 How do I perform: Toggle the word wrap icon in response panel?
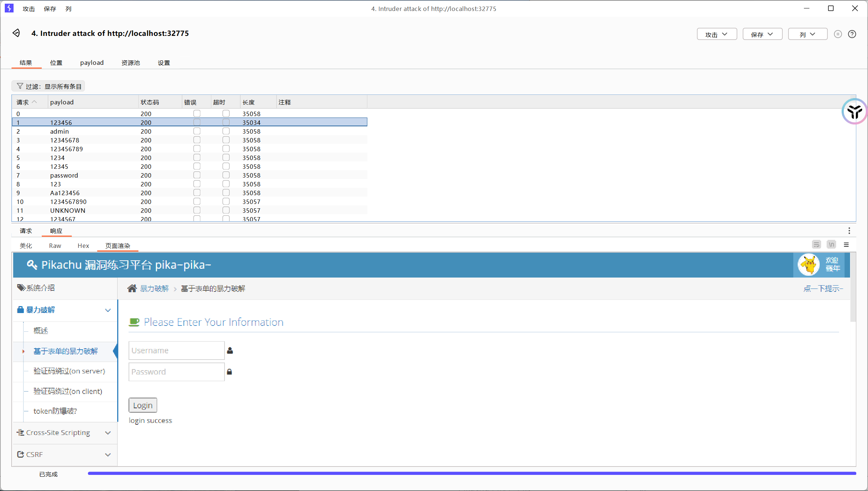[816, 245]
